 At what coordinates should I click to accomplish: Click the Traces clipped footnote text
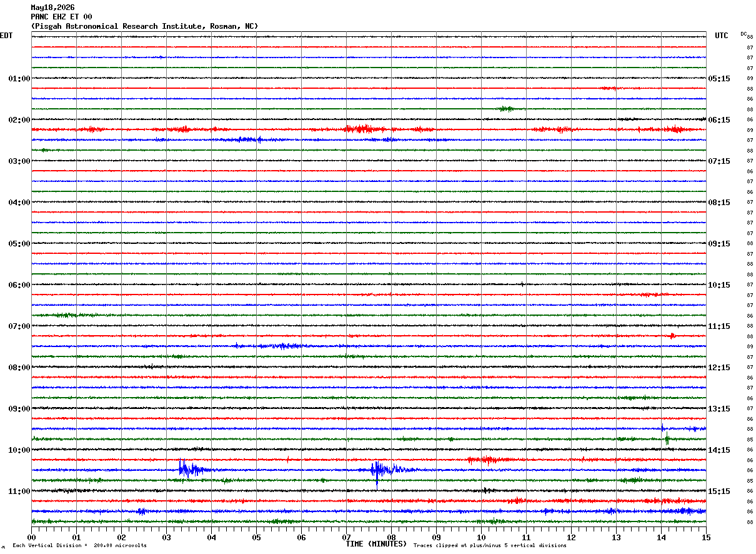coord(490,545)
